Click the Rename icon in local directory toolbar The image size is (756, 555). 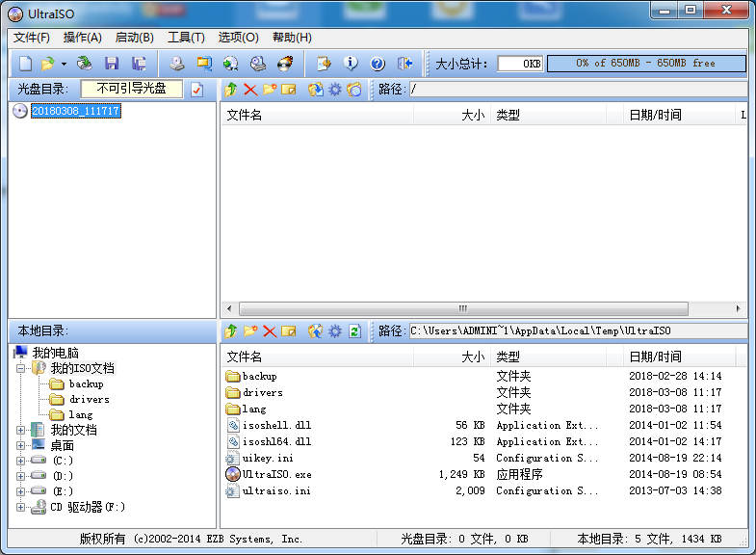(288, 331)
